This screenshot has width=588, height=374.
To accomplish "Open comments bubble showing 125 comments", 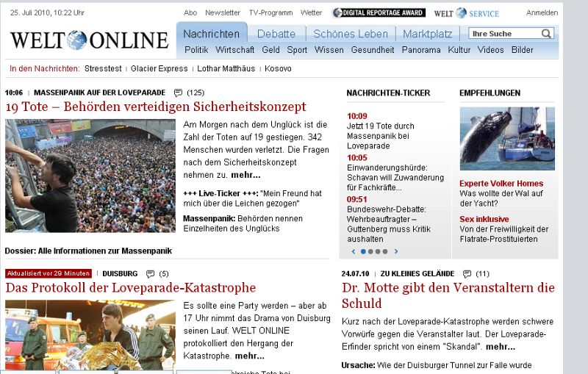I will pos(178,93).
